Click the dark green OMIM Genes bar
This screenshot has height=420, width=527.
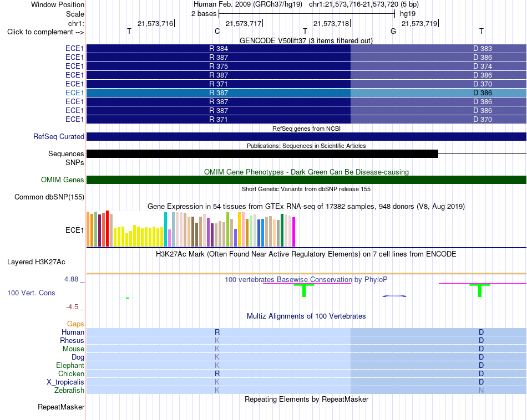click(307, 180)
